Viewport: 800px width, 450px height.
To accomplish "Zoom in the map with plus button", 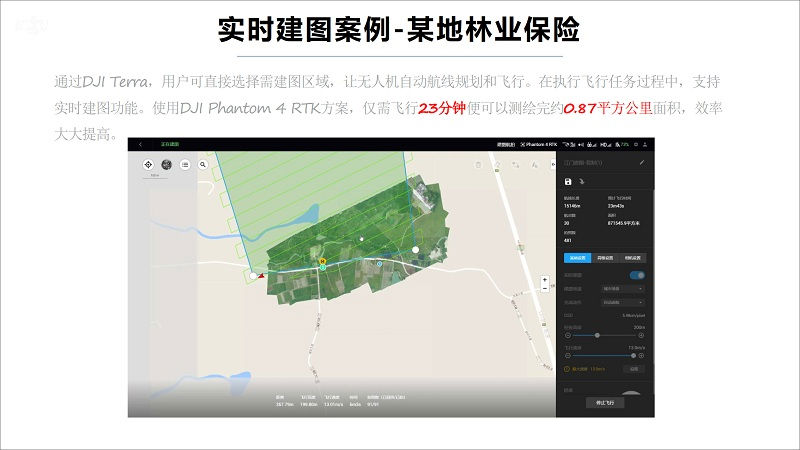I will tap(544, 280).
